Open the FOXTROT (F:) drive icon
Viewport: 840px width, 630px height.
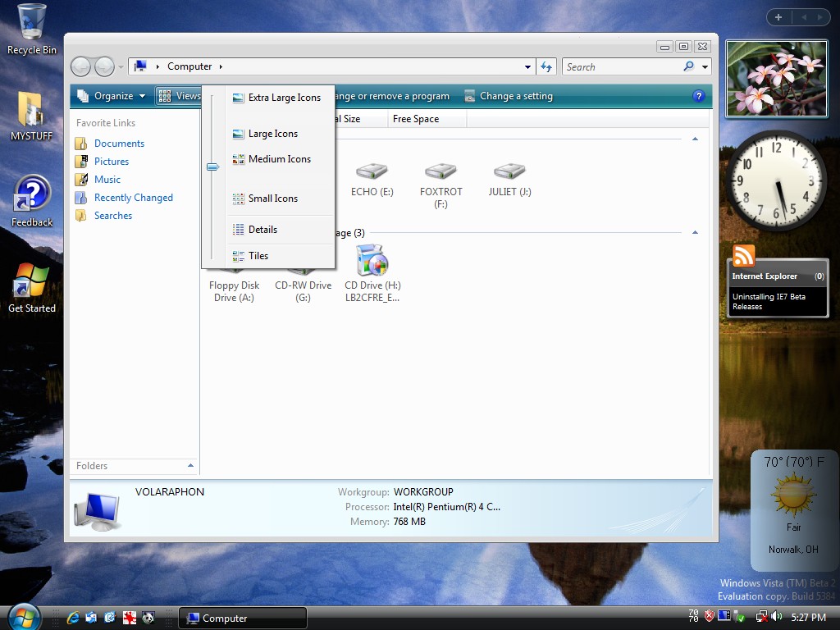tap(441, 171)
